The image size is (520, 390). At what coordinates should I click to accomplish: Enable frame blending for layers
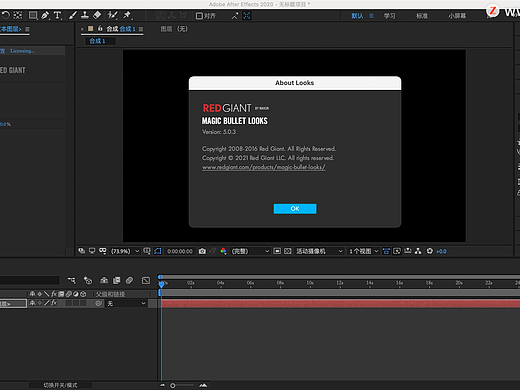(116, 280)
